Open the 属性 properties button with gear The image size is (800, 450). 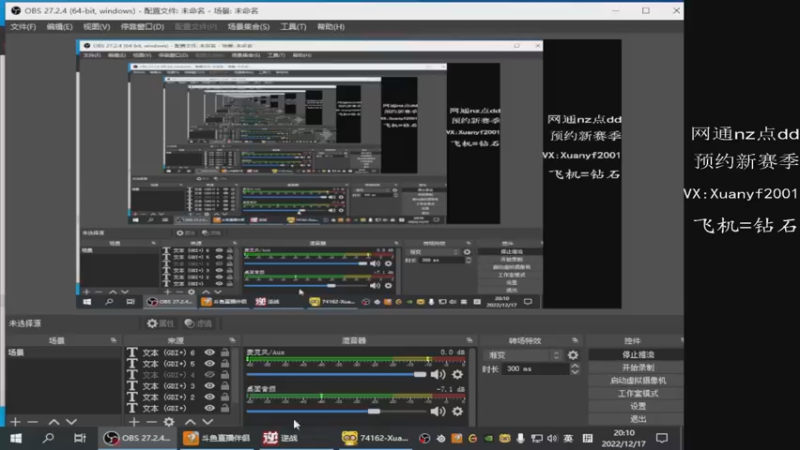[x=160, y=323]
